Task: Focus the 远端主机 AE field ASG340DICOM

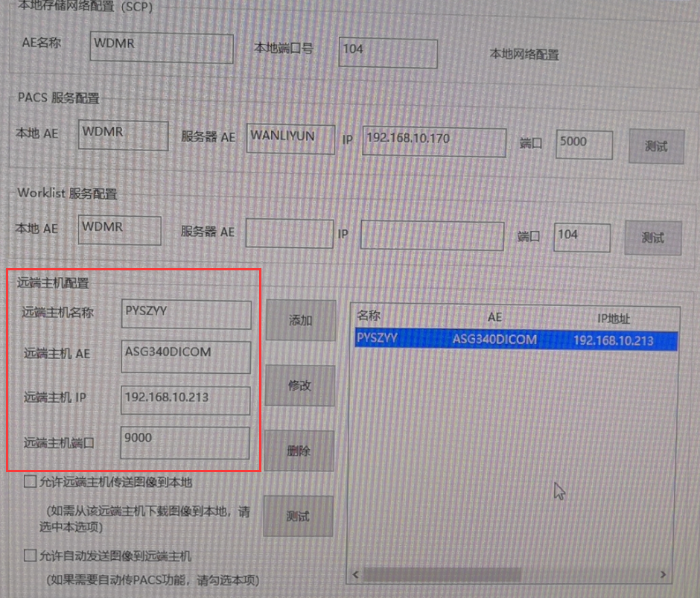Action: [x=185, y=357]
